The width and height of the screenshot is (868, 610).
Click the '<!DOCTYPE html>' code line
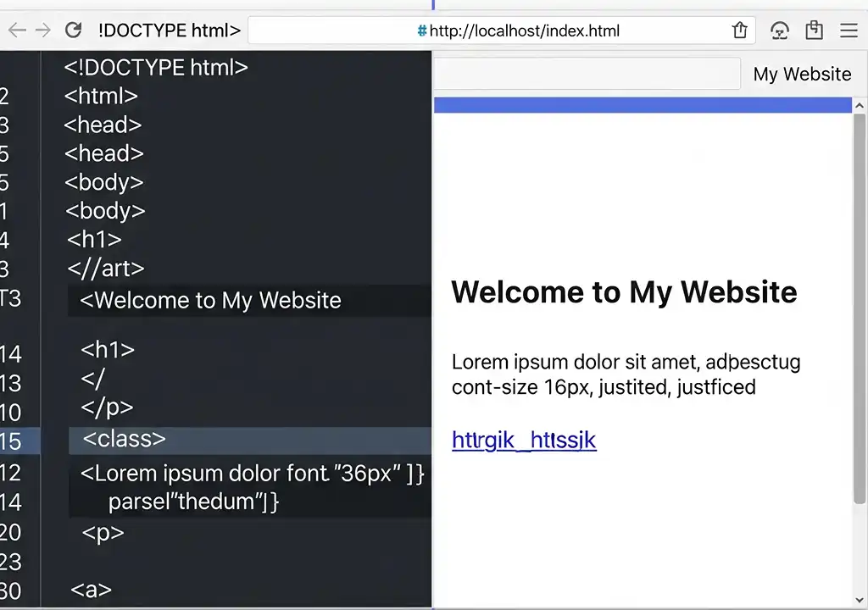[156, 68]
